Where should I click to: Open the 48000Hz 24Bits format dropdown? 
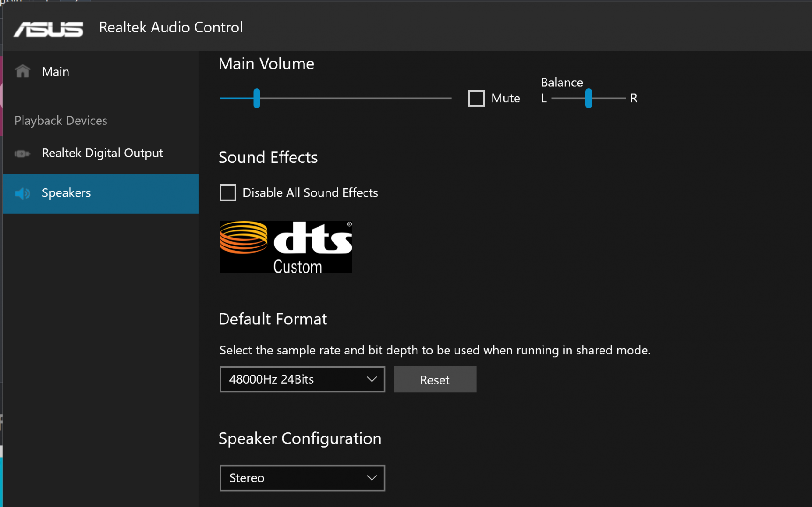302,379
